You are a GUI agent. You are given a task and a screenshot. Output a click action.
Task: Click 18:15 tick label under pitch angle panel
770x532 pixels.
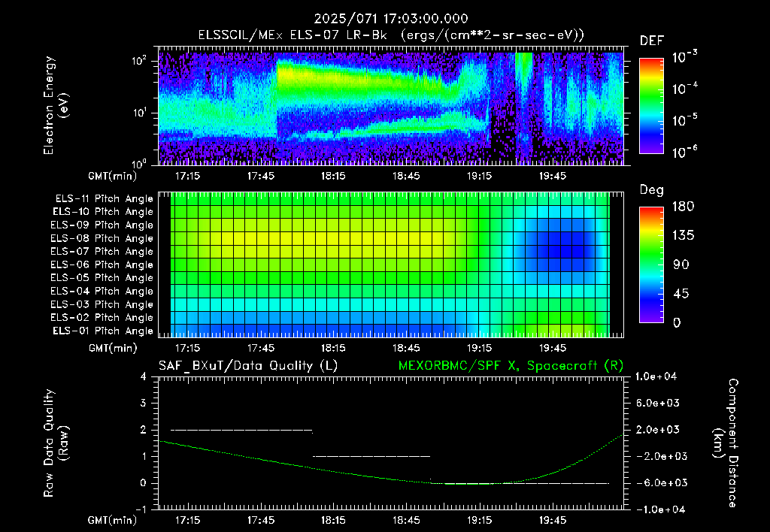[x=333, y=348]
